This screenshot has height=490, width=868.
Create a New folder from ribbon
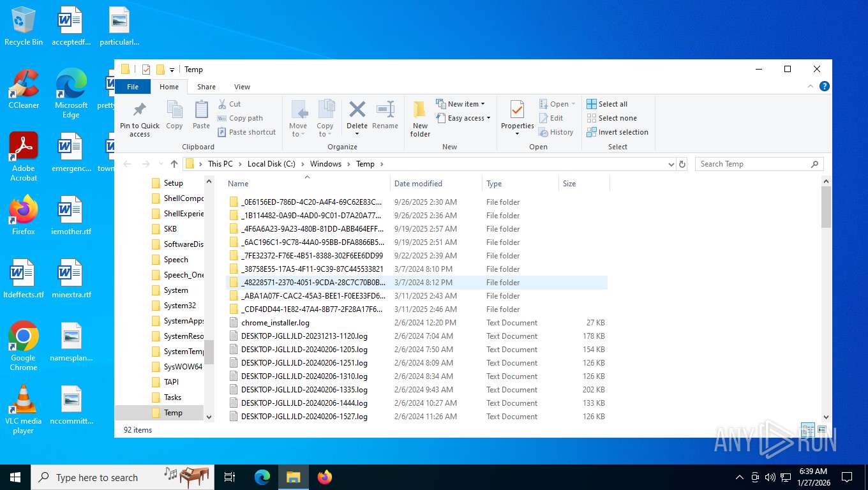[420, 119]
